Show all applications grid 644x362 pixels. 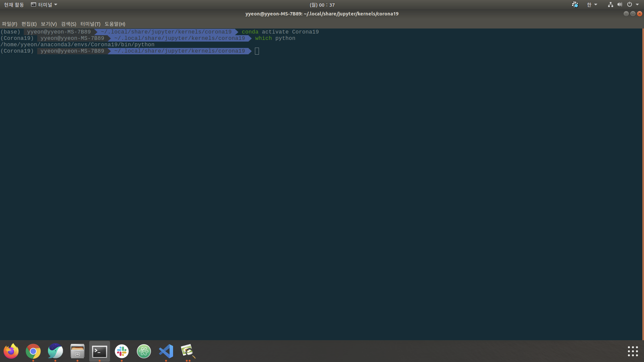[x=633, y=351]
